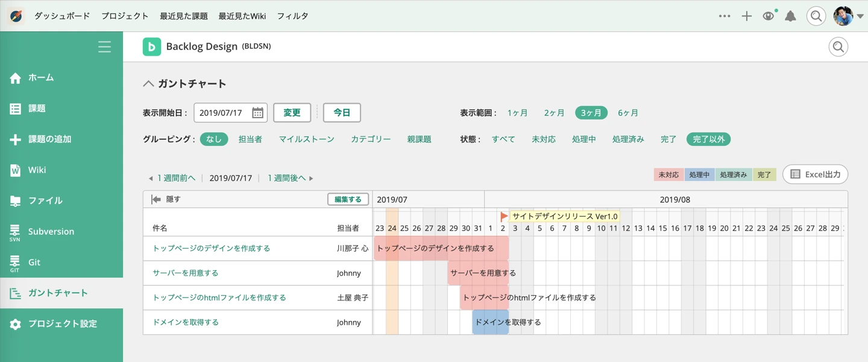Collapse the ガントチャート section chevron

click(148, 84)
